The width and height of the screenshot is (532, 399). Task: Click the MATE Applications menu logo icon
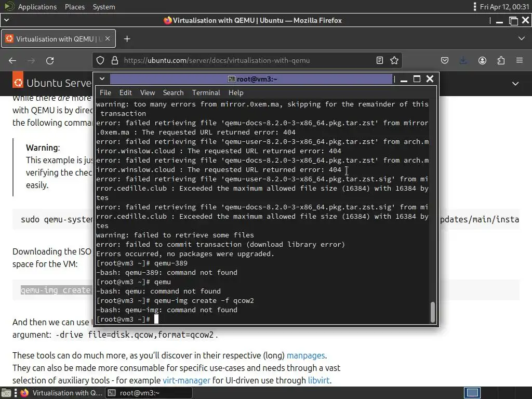coord(9,6)
